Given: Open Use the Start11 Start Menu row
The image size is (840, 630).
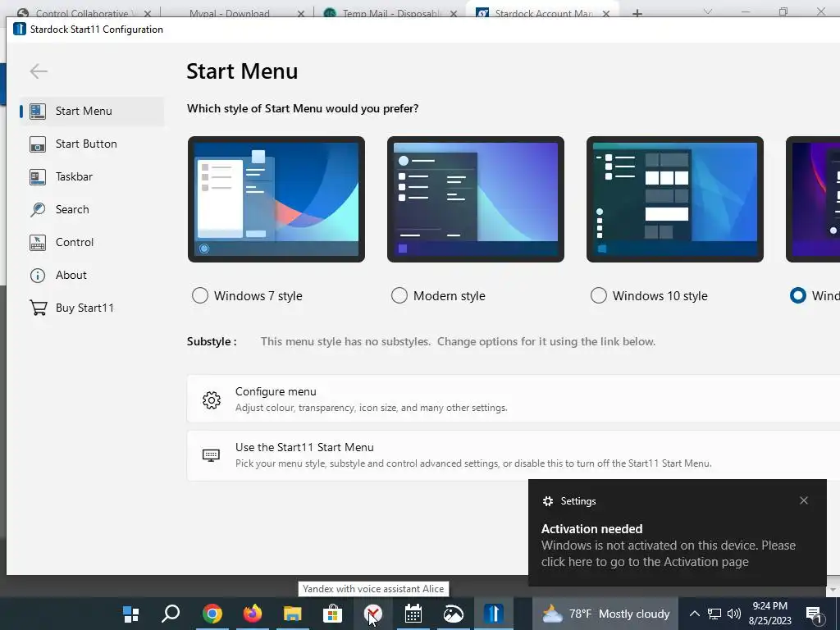Looking at the screenshot, I should (514, 455).
